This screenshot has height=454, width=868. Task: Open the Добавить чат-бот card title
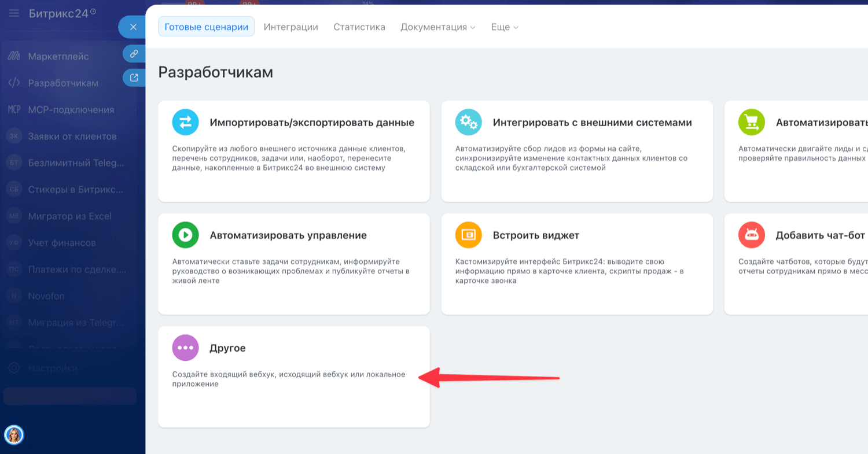(821, 235)
